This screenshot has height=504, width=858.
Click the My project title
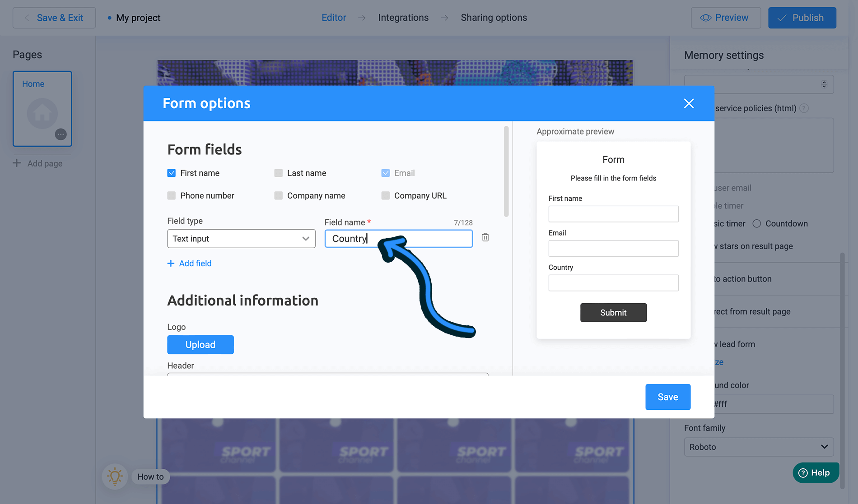point(138,18)
